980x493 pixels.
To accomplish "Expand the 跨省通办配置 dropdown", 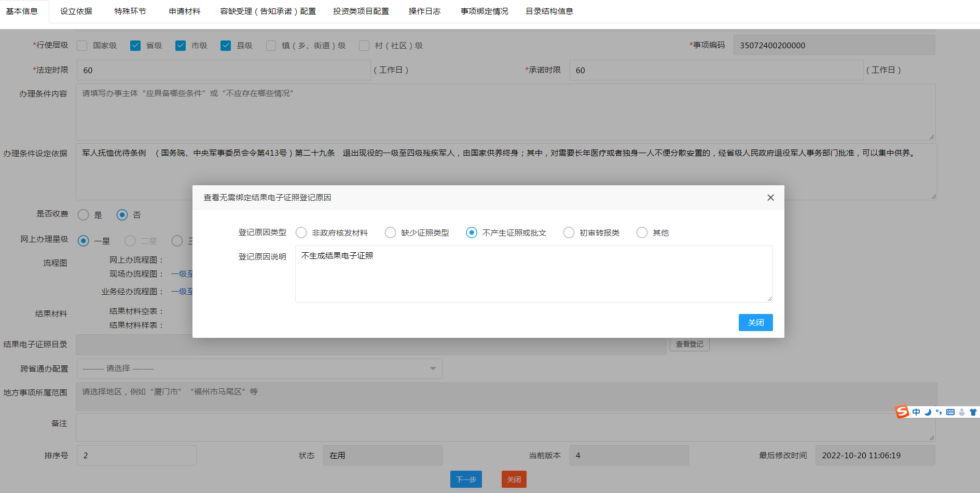I will point(259,368).
